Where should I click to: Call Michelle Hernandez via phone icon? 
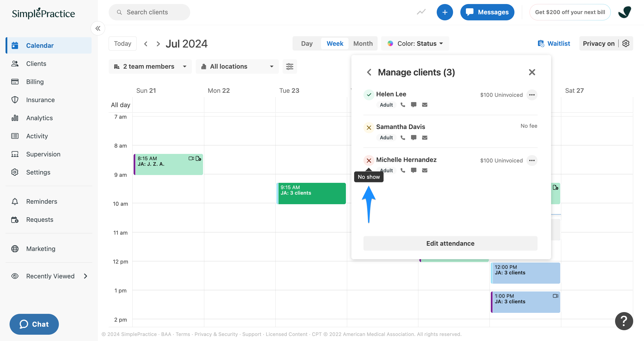[403, 170]
